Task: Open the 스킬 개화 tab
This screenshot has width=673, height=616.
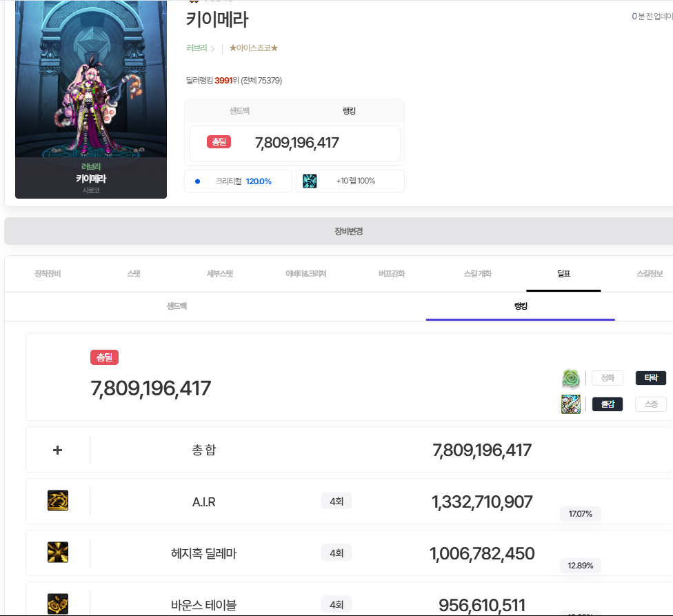Action: (x=478, y=274)
